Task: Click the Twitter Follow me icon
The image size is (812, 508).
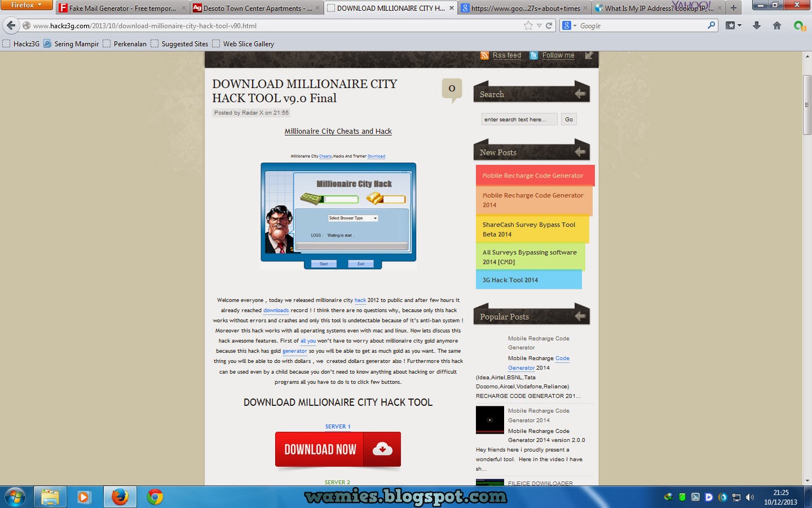Action: (x=534, y=55)
